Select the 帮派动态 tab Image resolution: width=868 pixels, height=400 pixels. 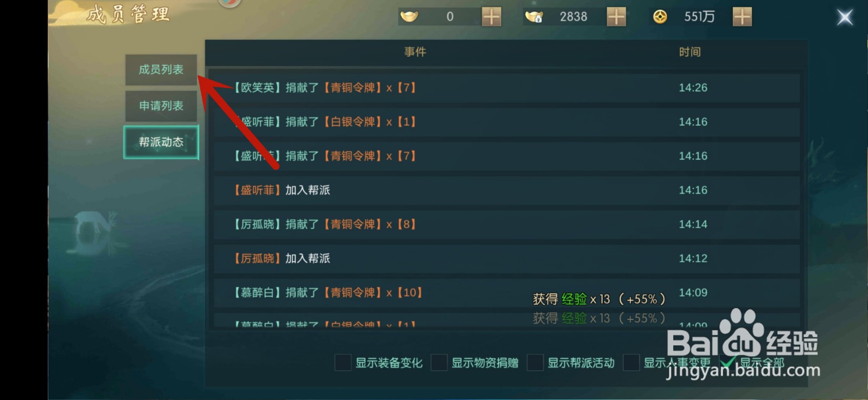pyautogui.click(x=161, y=142)
